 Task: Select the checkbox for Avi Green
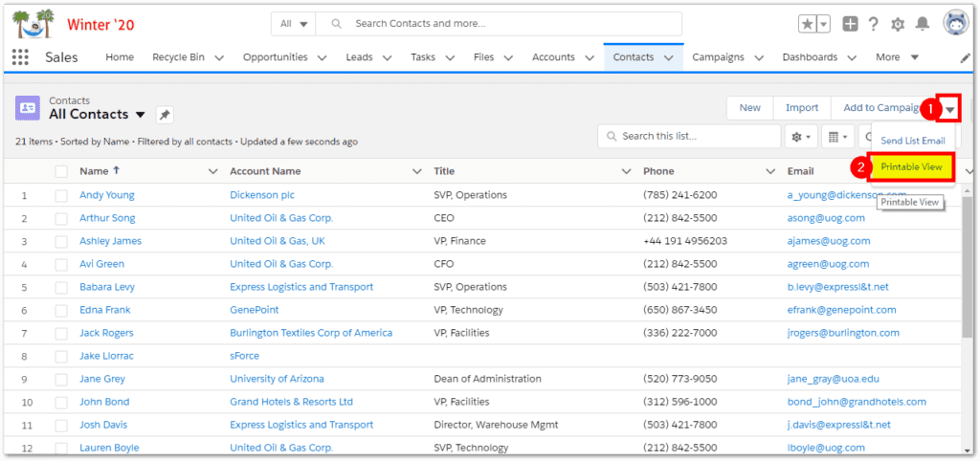click(61, 264)
